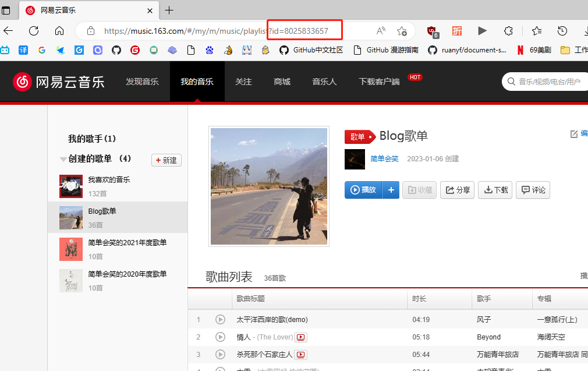The image size is (588, 371).
Task: Switch to the 商城 tab
Action: pos(282,82)
